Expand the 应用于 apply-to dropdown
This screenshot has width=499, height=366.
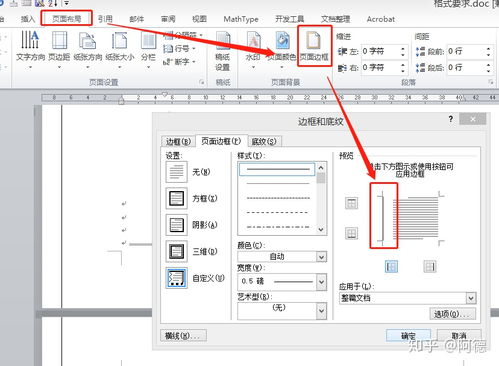tap(471, 298)
